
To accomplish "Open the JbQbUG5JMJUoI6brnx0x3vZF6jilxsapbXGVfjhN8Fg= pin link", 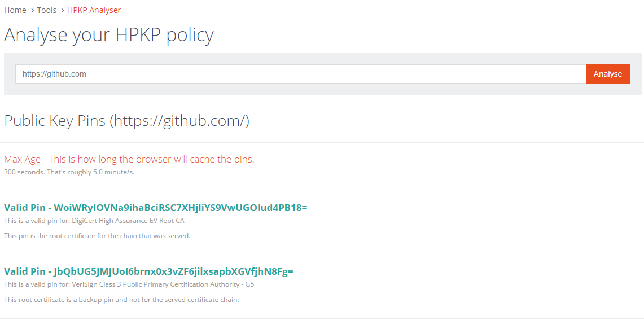I will (x=148, y=271).
